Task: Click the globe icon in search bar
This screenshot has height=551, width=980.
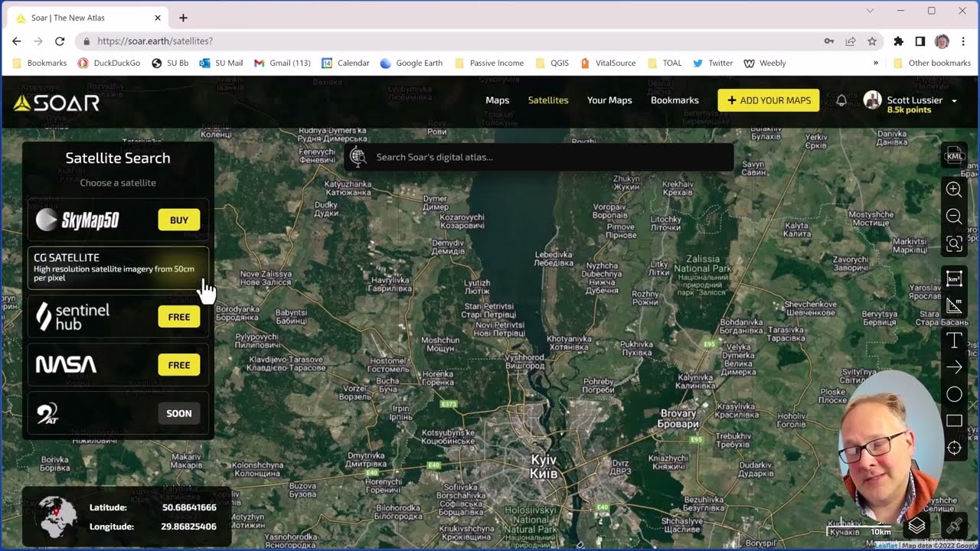Action: [x=358, y=157]
